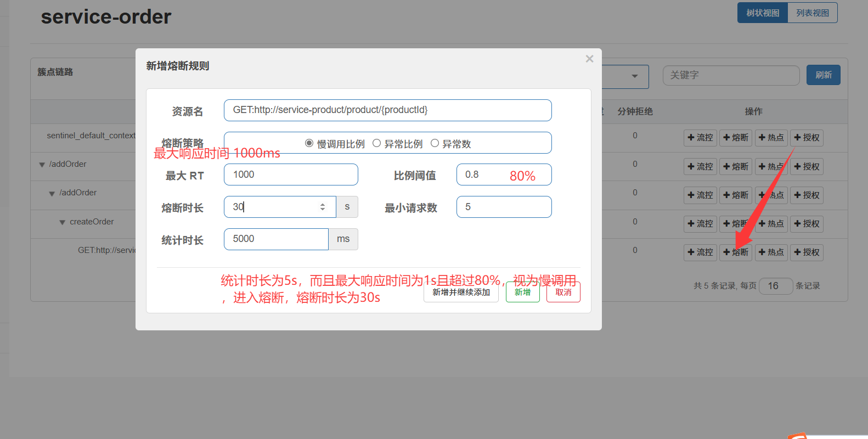
Task: Switch to 列表视图 tab
Action: (x=812, y=13)
